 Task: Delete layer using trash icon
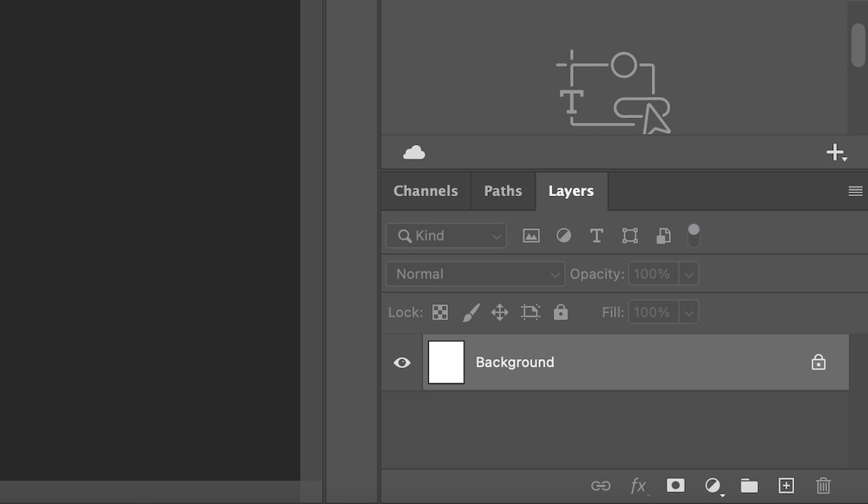[x=823, y=486]
